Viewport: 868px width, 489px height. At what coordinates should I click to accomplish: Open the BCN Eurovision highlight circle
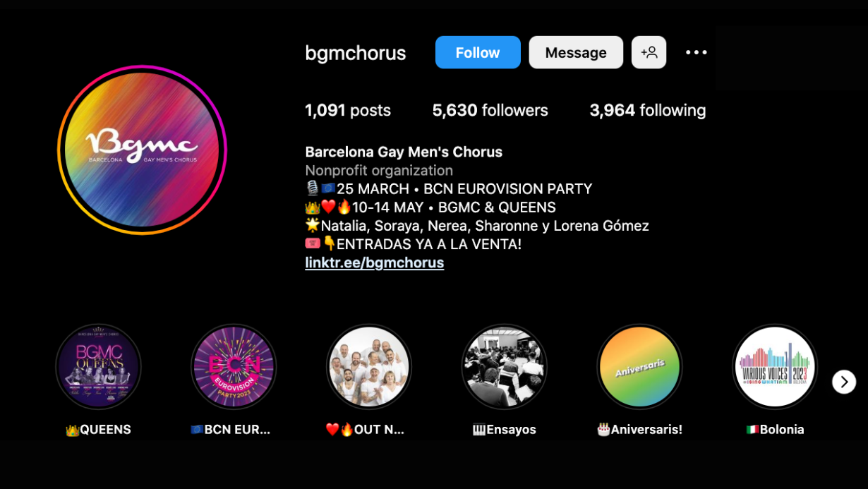click(x=234, y=367)
